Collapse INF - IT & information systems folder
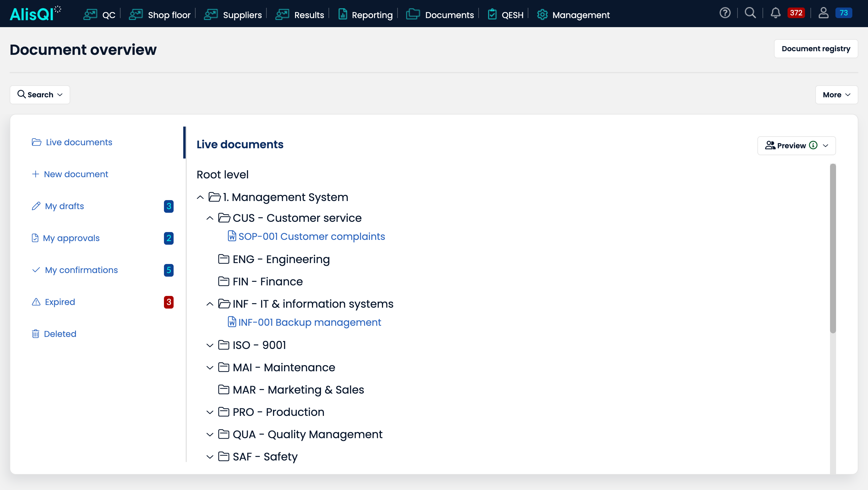 (x=209, y=304)
